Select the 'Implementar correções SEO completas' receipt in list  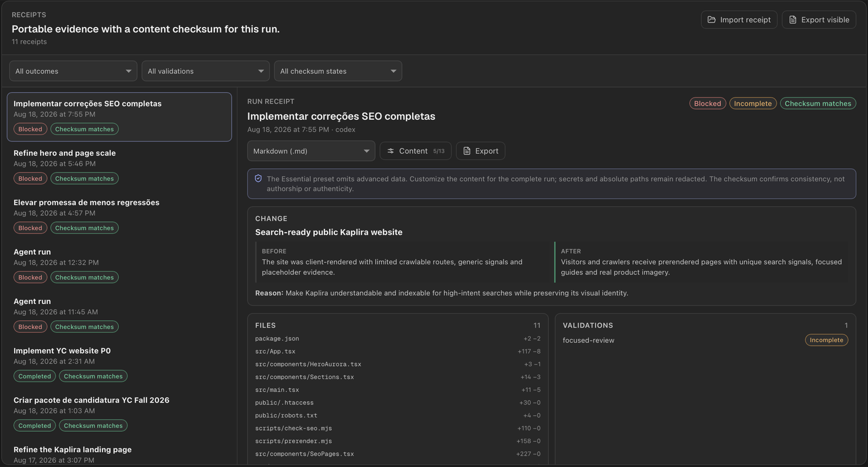coord(119,117)
